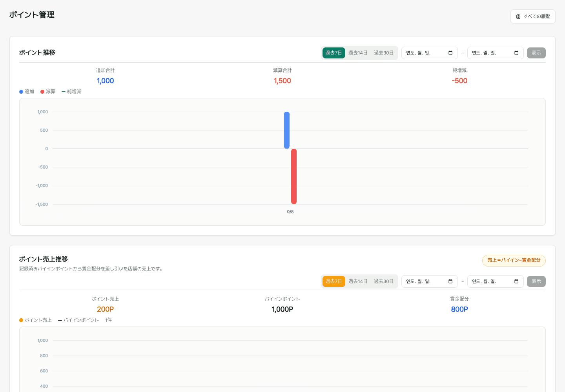Select 過去30日 in ポイント推移

384,53
